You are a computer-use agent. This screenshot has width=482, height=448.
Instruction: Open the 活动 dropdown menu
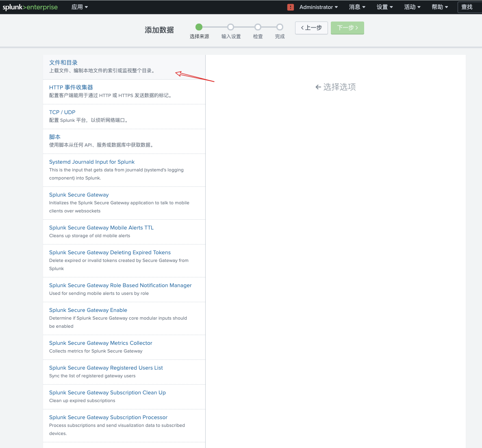click(x=412, y=7)
